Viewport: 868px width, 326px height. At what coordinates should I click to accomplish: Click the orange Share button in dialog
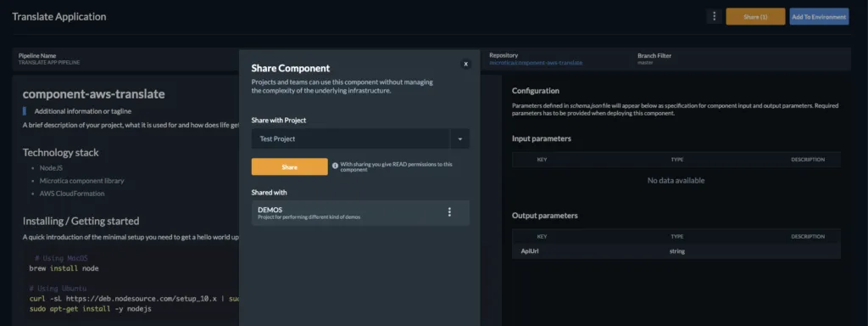pos(290,167)
